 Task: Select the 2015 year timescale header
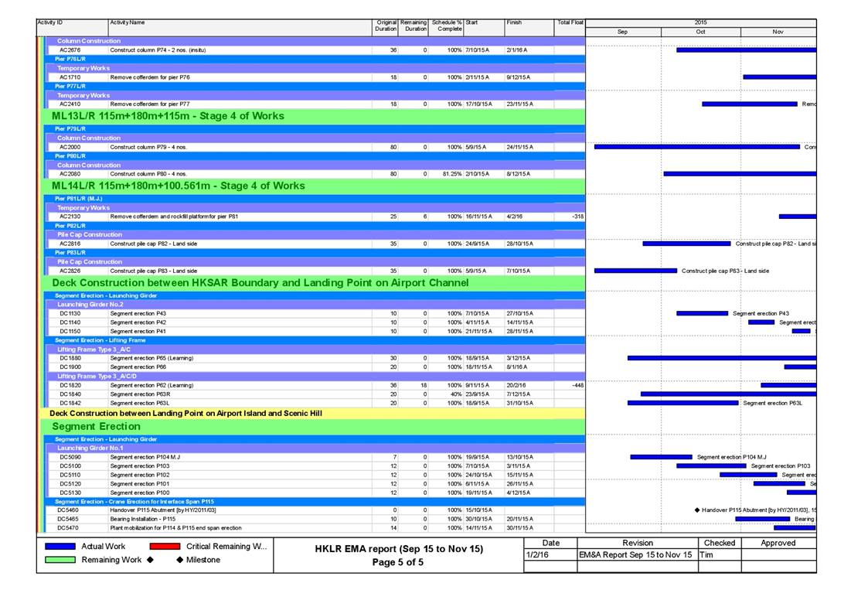click(x=701, y=22)
